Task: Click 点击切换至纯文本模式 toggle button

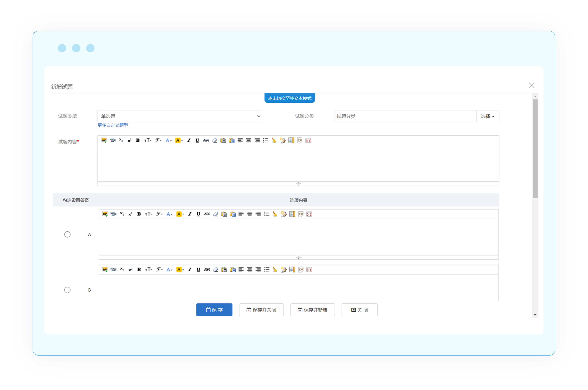Action: coord(289,98)
